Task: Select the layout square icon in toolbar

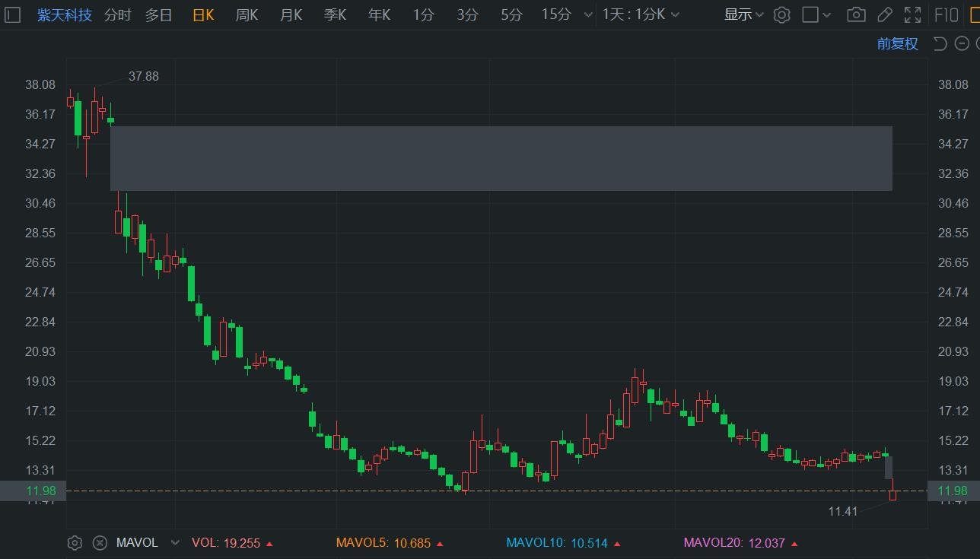Action: pos(810,14)
